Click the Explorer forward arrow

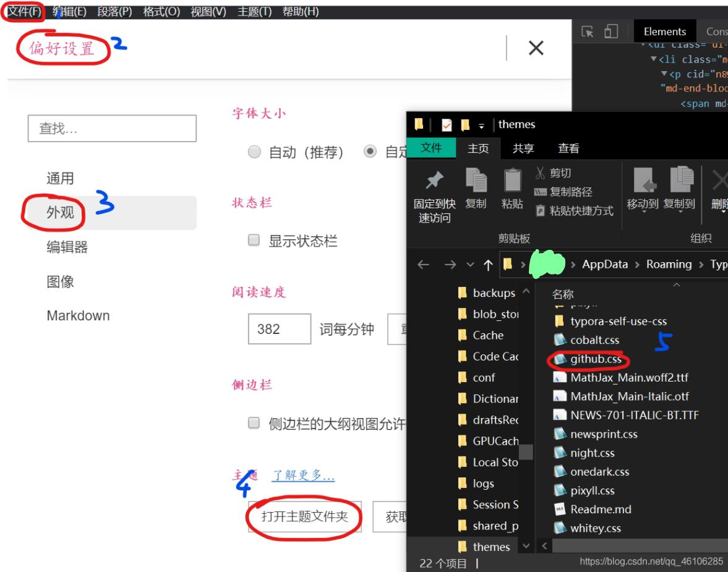(450, 265)
